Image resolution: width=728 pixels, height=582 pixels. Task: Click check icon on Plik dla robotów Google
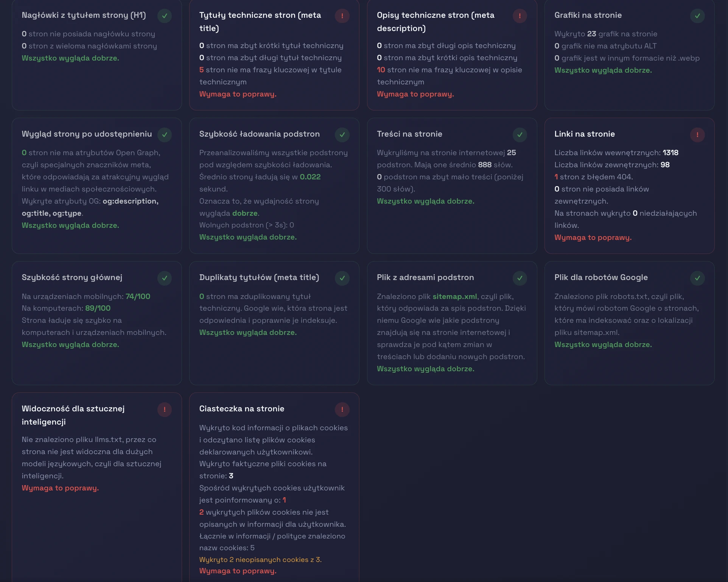pyautogui.click(x=697, y=278)
